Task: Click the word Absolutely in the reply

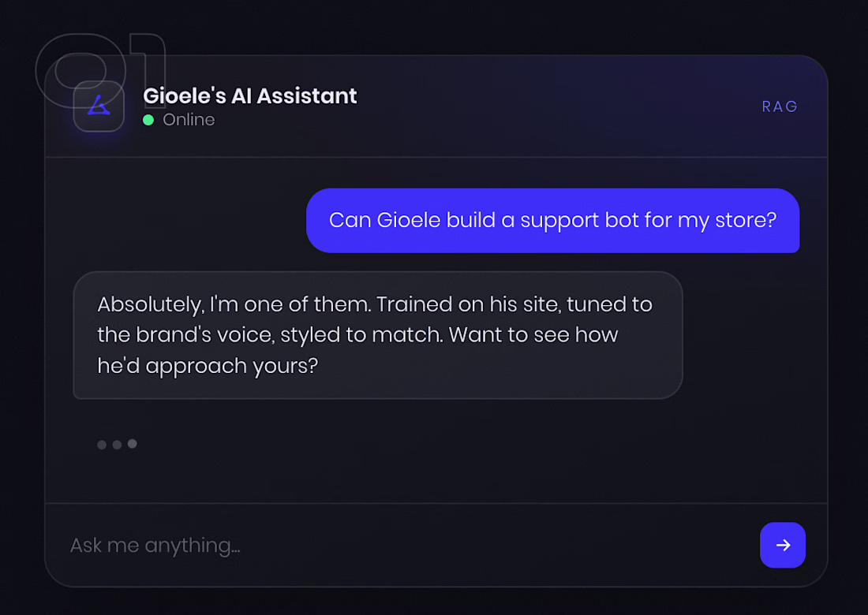Action: point(150,305)
